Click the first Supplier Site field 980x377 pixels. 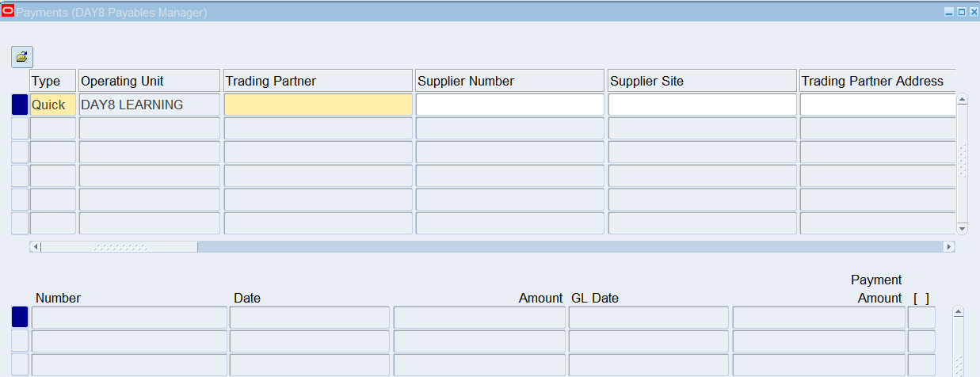[x=702, y=105]
